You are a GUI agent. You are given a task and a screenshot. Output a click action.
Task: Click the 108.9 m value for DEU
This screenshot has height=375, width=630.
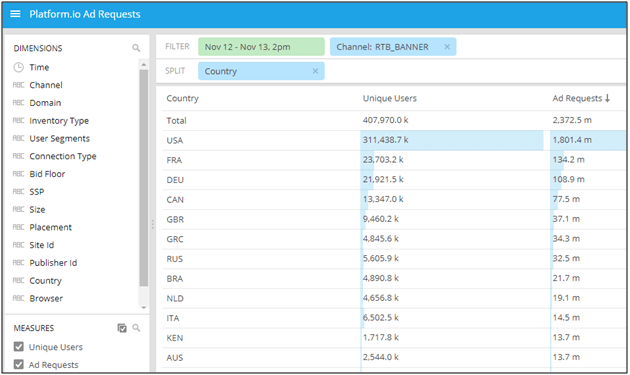pos(568,179)
